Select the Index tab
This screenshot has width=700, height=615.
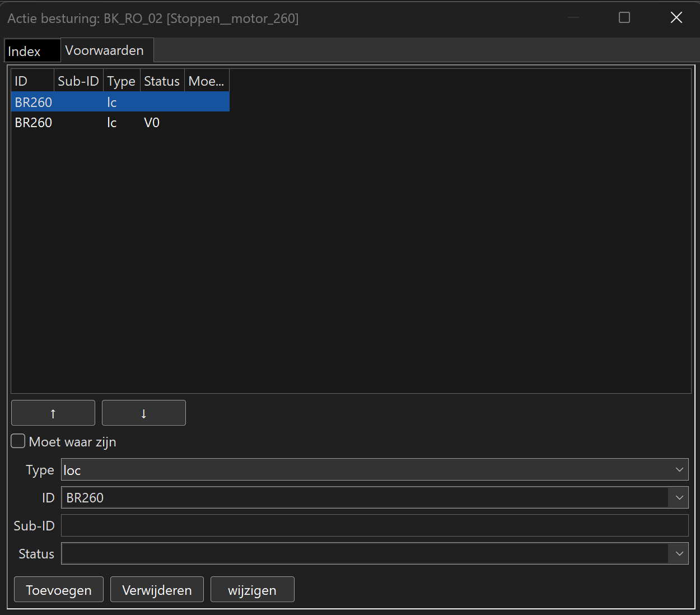point(25,52)
